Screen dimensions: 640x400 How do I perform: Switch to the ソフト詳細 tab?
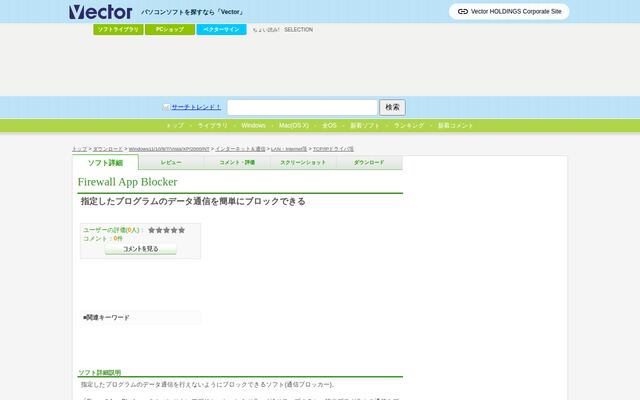(105, 162)
